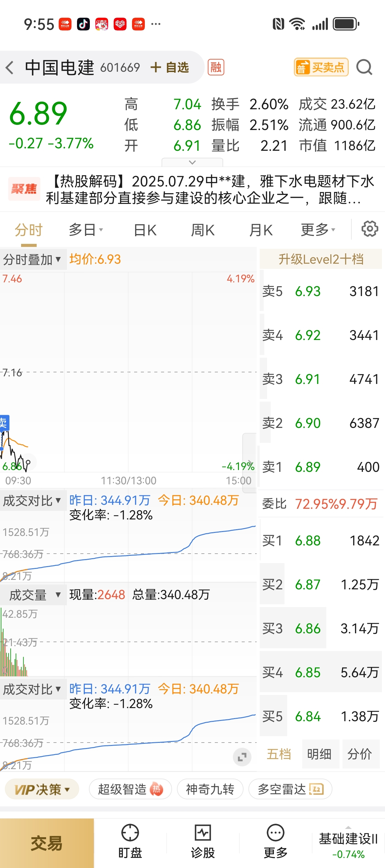Tap the 交易 trade button
This screenshot has width=385, height=868.
(x=47, y=843)
